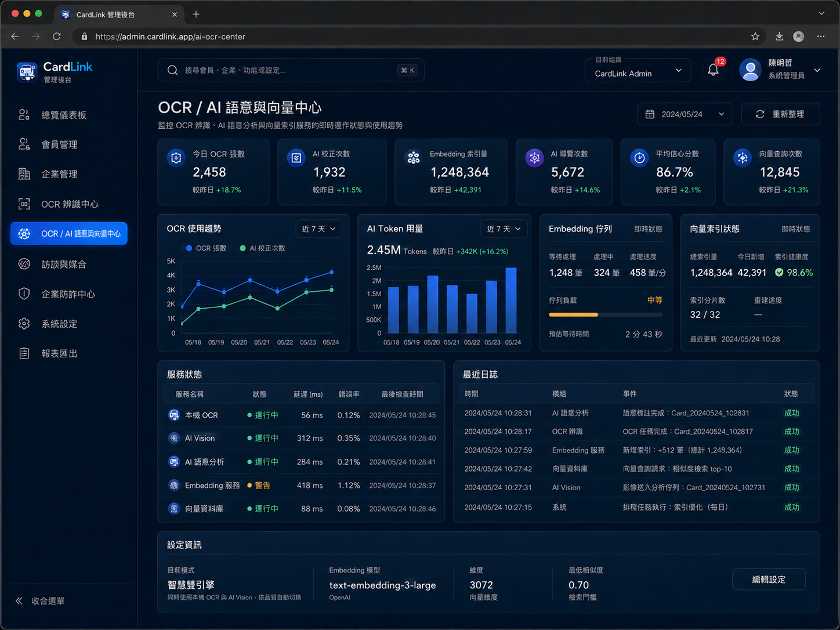Click the search magnifier icon

click(x=172, y=70)
